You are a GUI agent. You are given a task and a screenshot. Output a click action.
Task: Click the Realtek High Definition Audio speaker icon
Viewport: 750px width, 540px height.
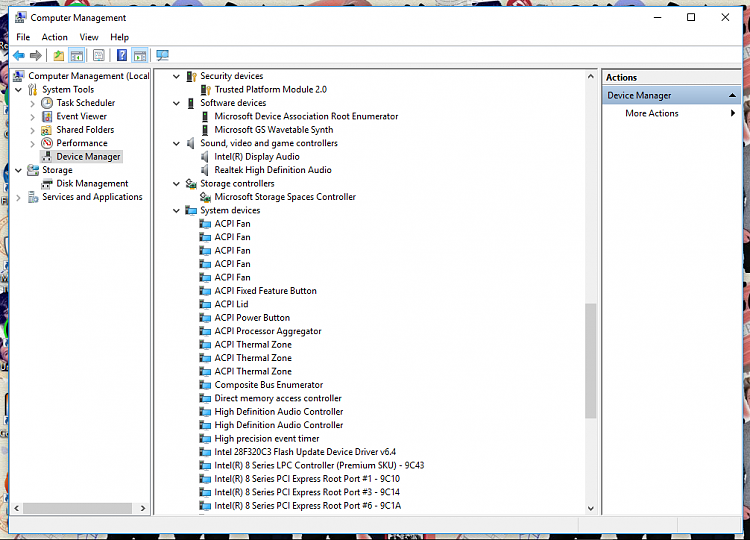coord(205,170)
